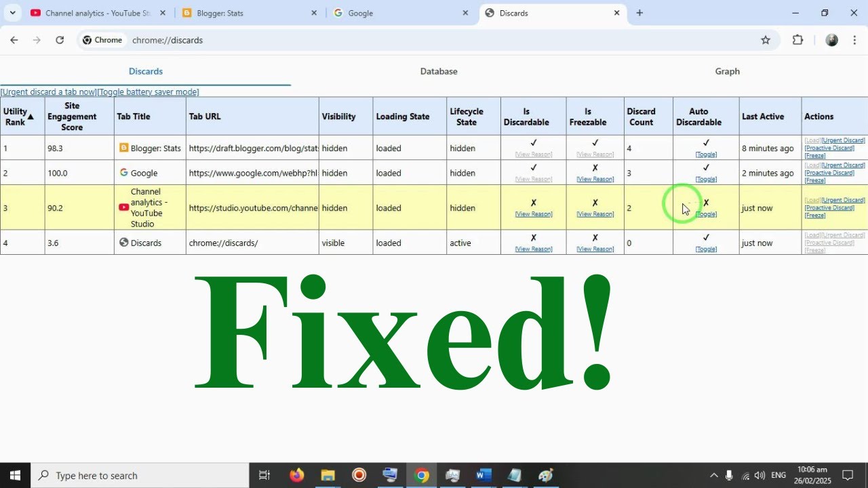The height and width of the screenshot is (488, 868).
Task: Launch Word from the taskbar
Action: 484,475
